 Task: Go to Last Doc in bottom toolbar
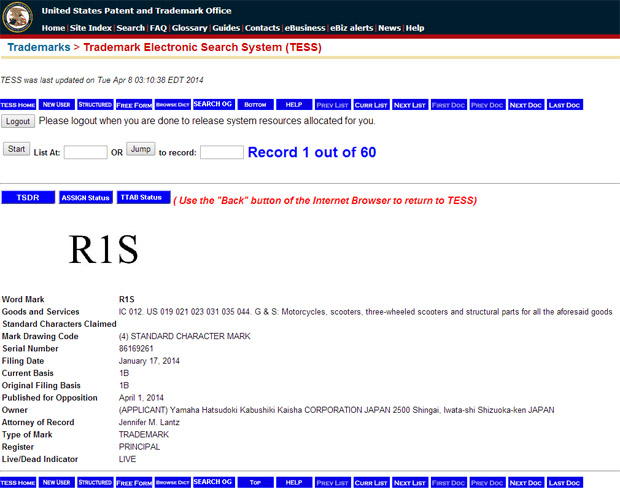coord(565,482)
